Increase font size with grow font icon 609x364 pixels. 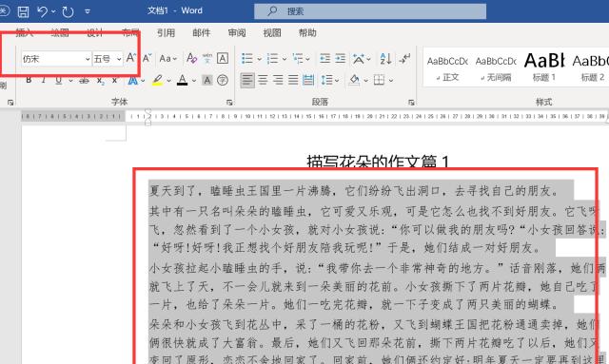131,58
